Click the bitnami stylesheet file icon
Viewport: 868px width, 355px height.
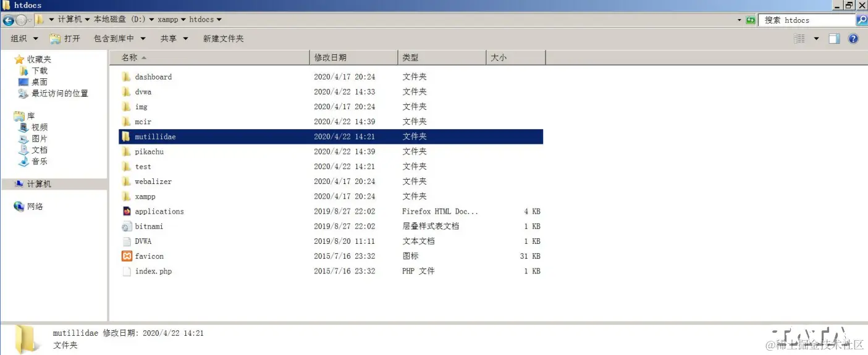point(127,226)
